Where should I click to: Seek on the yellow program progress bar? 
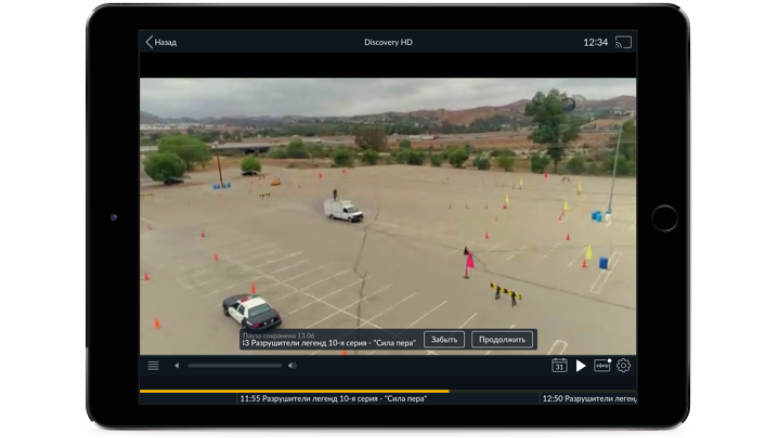click(295, 391)
